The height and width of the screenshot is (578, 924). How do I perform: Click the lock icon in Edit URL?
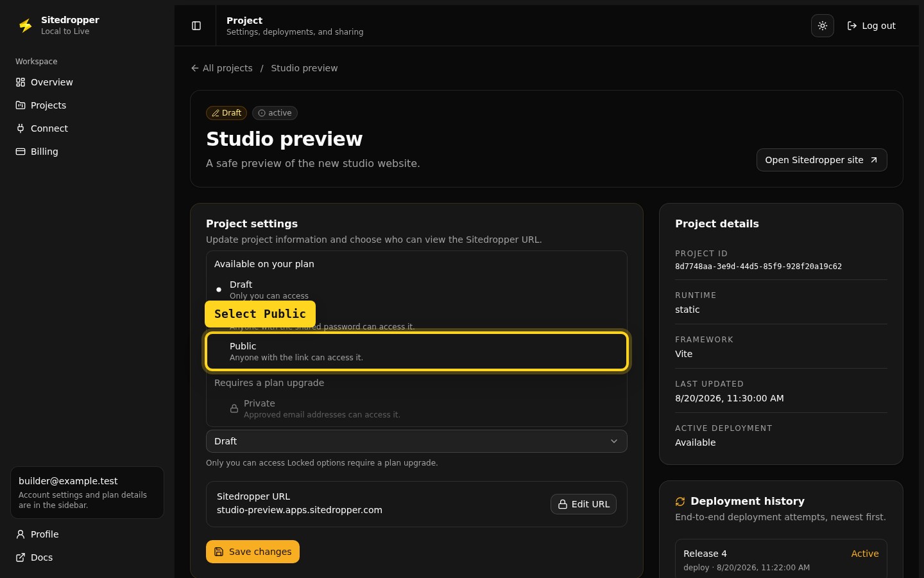563,504
